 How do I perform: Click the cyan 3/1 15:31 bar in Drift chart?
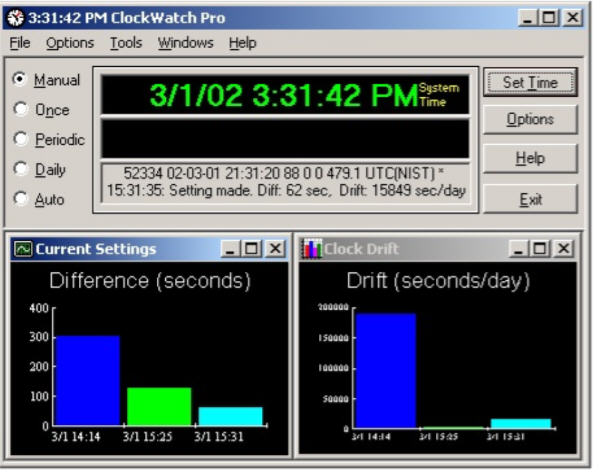[x=521, y=423]
